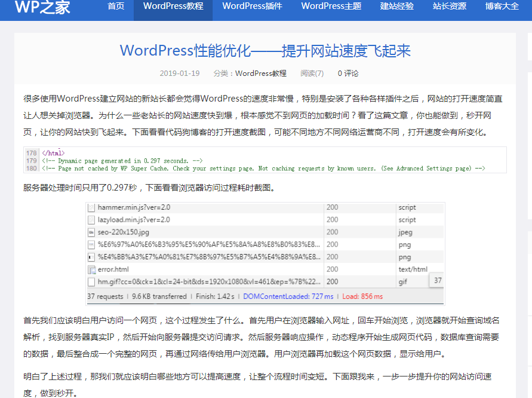Click the error.html filename

point(113,270)
